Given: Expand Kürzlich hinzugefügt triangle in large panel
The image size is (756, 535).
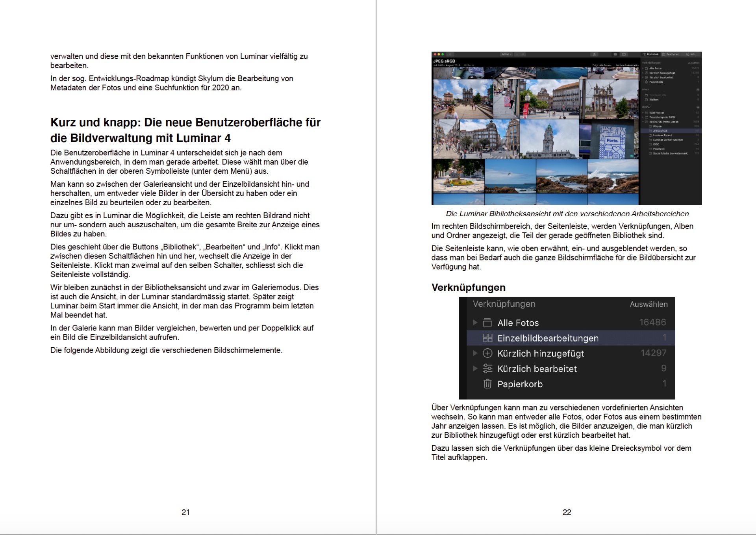Looking at the screenshot, I should 475,353.
